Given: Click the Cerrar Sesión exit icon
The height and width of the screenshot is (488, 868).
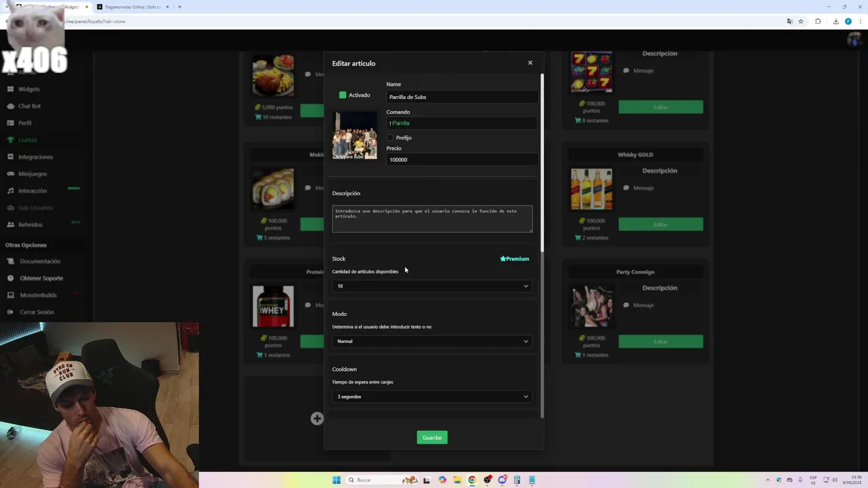Looking at the screenshot, I should click(11, 312).
